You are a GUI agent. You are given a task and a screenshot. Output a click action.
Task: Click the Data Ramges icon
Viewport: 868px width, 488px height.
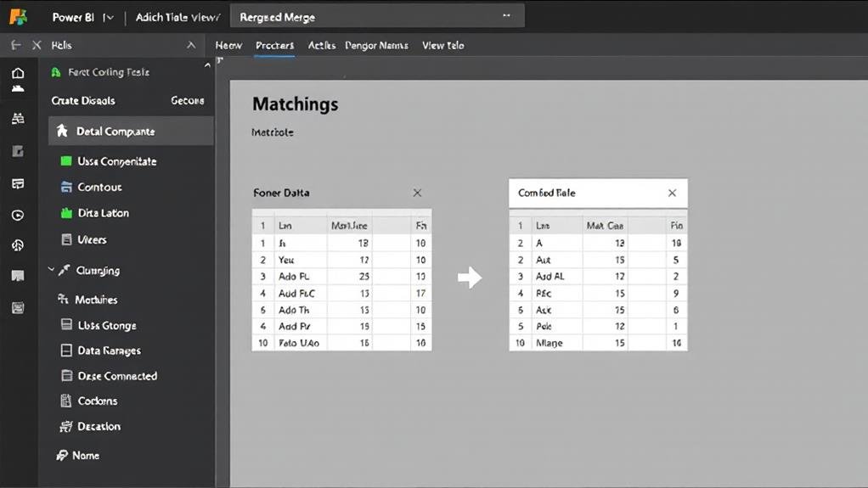[66, 351]
